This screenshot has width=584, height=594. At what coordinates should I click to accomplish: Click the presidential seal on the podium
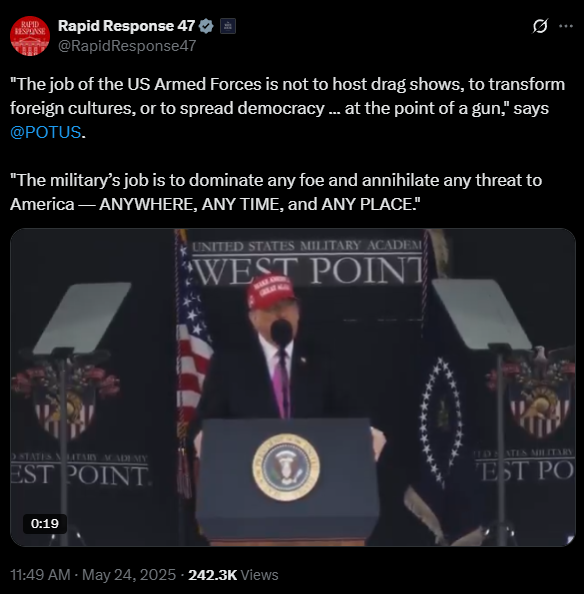(x=286, y=467)
